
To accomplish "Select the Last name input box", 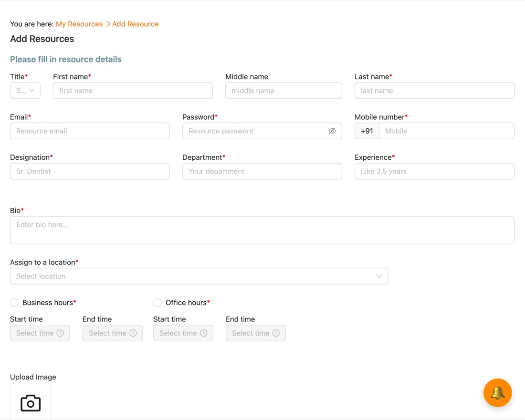I will pos(434,91).
